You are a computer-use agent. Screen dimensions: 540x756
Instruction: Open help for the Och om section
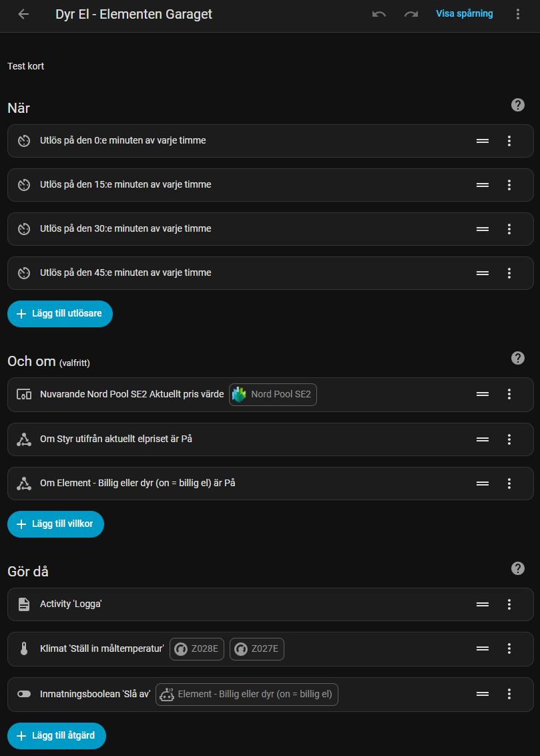[x=517, y=358]
